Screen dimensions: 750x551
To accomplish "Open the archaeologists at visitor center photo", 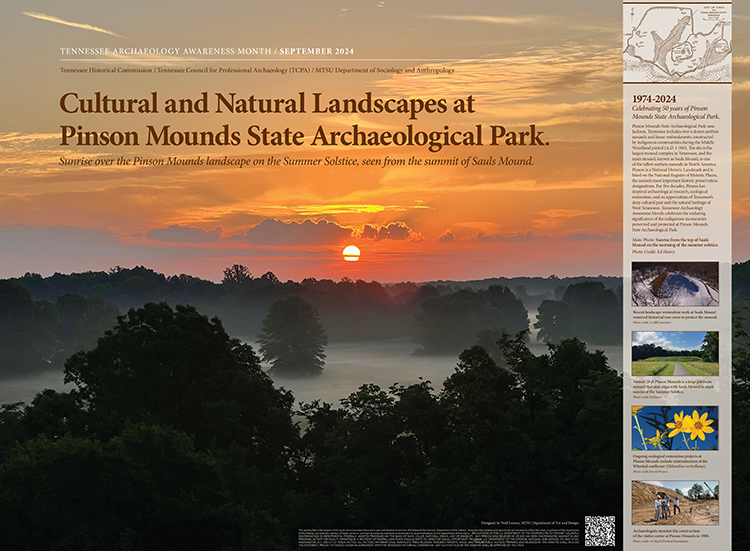I will [675, 503].
